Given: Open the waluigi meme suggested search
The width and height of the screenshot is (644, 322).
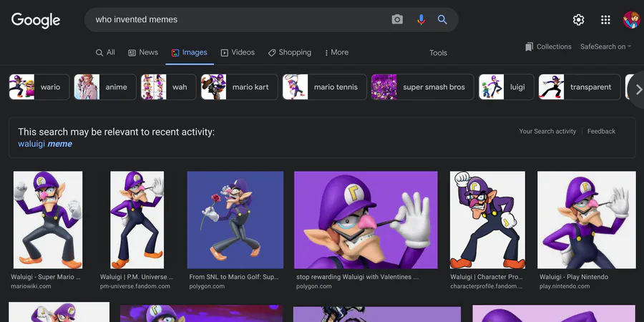Looking at the screenshot, I should tap(45, 144).
